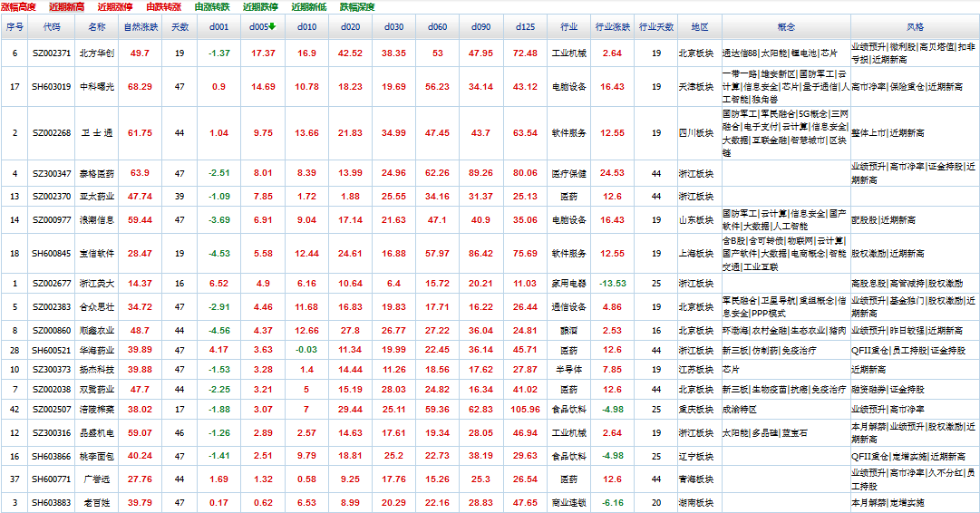Sort by the d125 column header
980x513 pixels.
(x=525, y=27)
